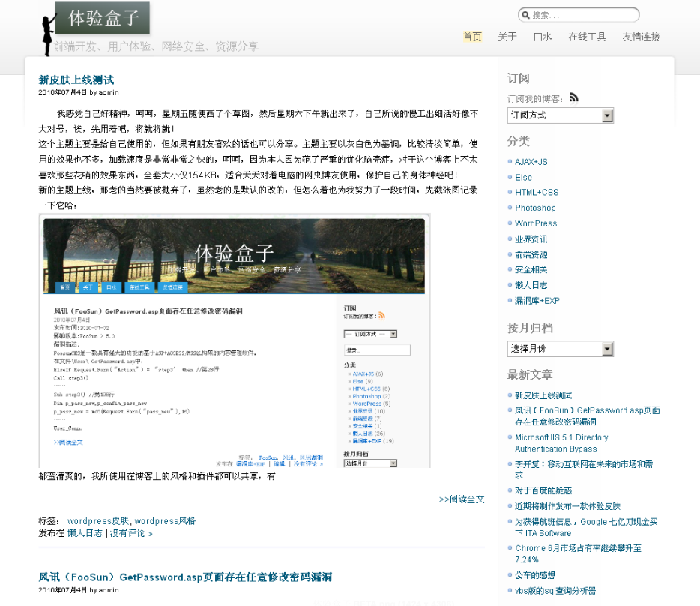Select the Photoshop category link

(x=535, y=208)
